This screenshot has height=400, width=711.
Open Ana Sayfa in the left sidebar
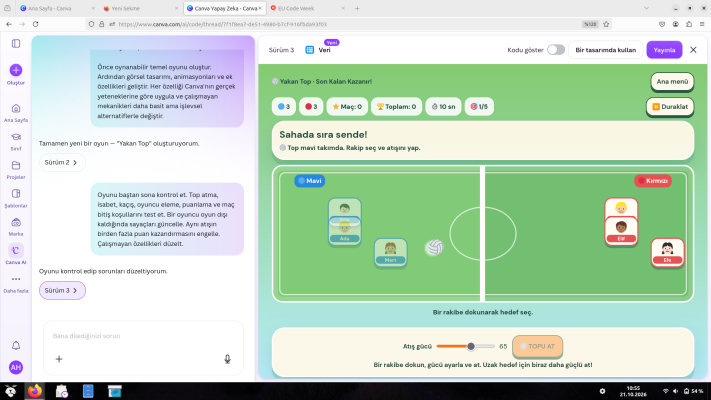coord(16,112)
